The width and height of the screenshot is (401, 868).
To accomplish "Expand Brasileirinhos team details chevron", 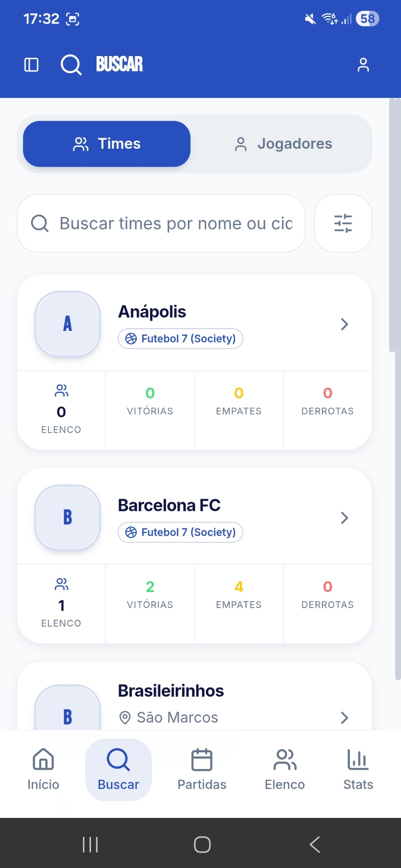I will pyautogui.click(x=344, y=717).
